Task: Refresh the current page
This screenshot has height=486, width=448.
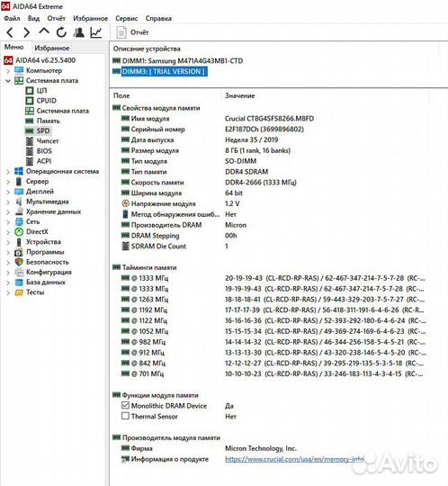Action: pyautogui.click(x=61, y=32)
